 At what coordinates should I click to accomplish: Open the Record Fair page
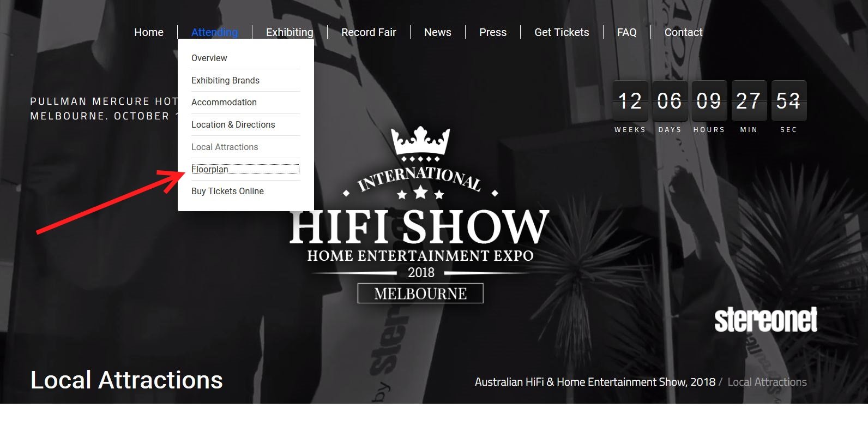point(369,32)
